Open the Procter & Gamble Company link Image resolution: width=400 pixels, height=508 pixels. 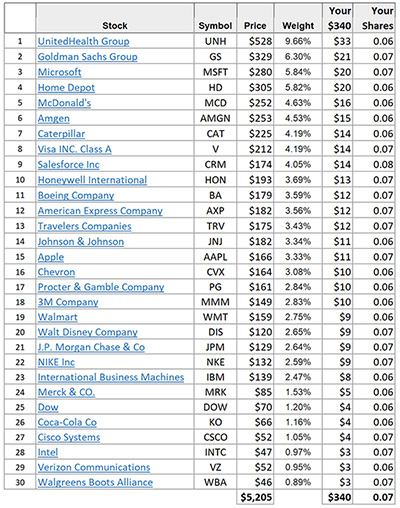coord(101,287)
